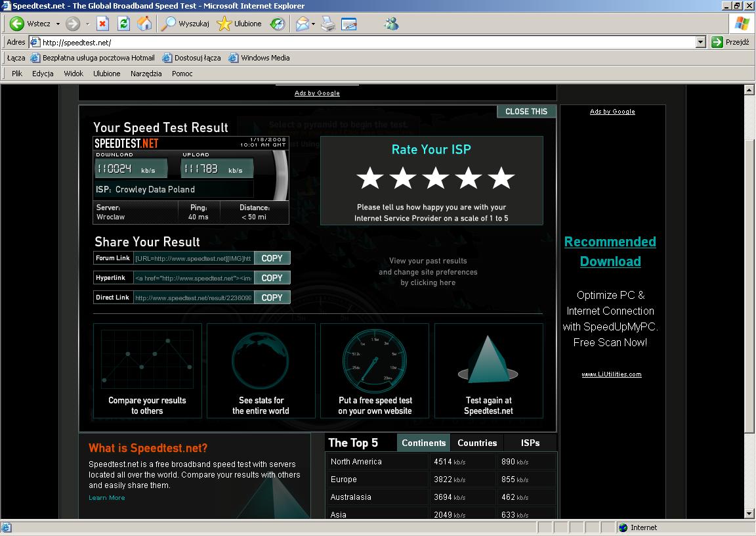This screenshot has width=756, height=536.
Task: Refresh the page with the green arrows icon
Action: pos(123,24)
